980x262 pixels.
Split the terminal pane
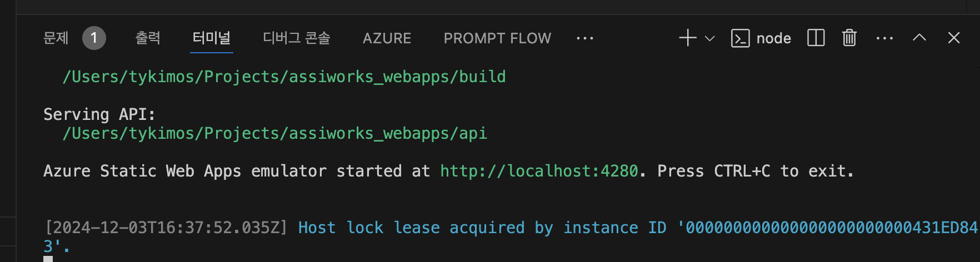tap(816, 38)
